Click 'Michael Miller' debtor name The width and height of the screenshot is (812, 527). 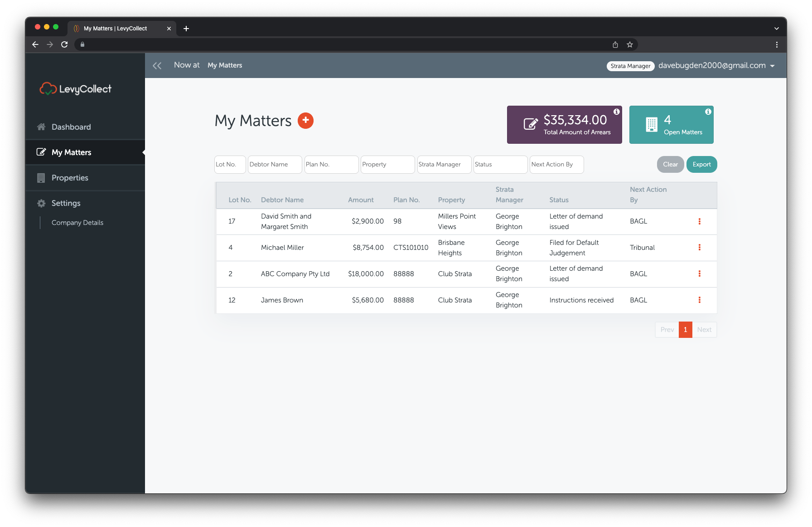(x=282, y=248)
